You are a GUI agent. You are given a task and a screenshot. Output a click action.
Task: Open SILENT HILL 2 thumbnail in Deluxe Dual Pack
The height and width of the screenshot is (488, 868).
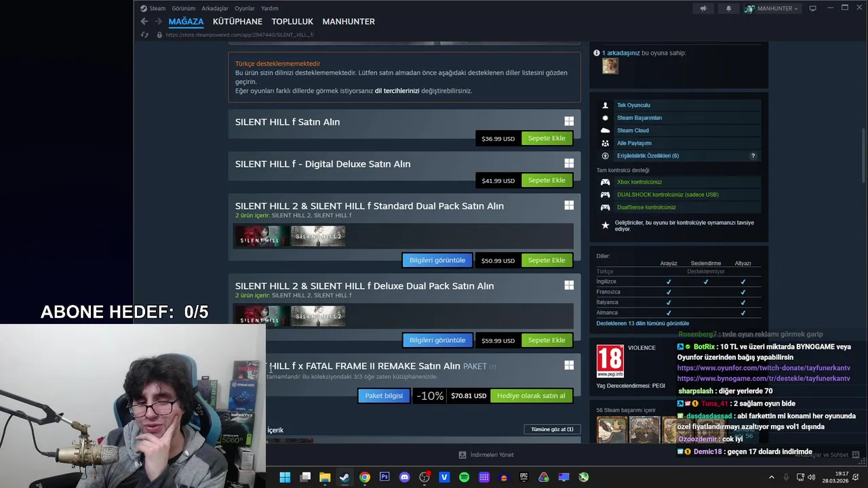tap(318, 317)
